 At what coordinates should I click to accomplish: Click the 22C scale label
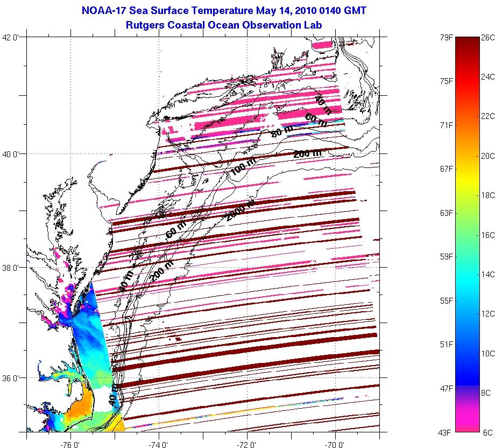[488, 116]
